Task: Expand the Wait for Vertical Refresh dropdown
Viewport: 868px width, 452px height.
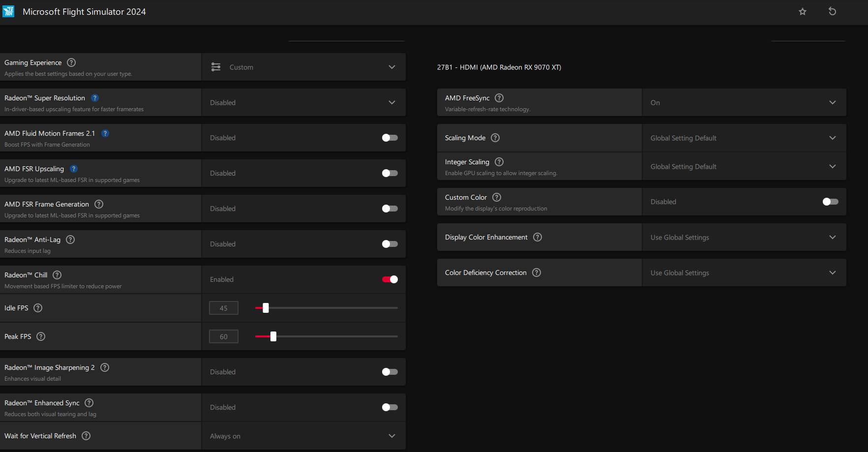Action: (303, 436)
